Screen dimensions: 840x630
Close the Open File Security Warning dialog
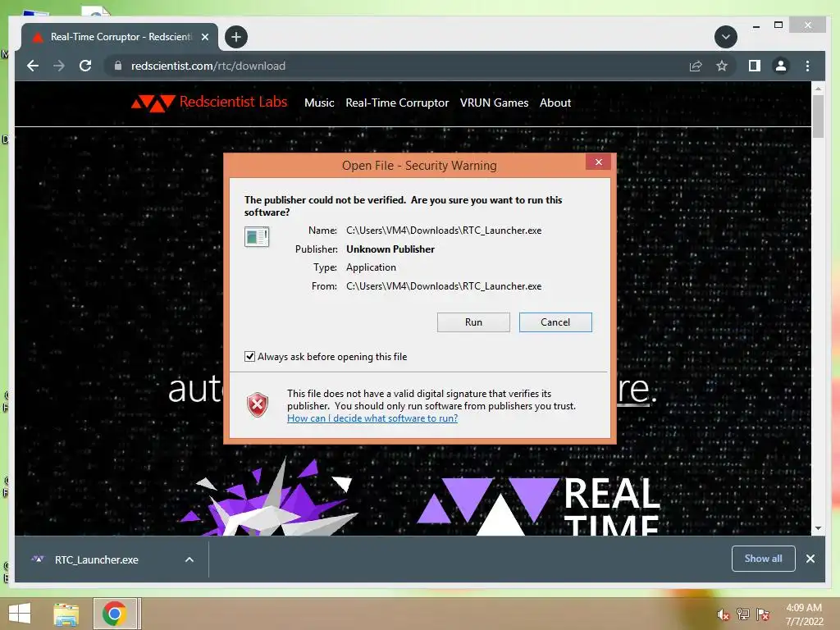pyautogui.click(x=598, y=162)
